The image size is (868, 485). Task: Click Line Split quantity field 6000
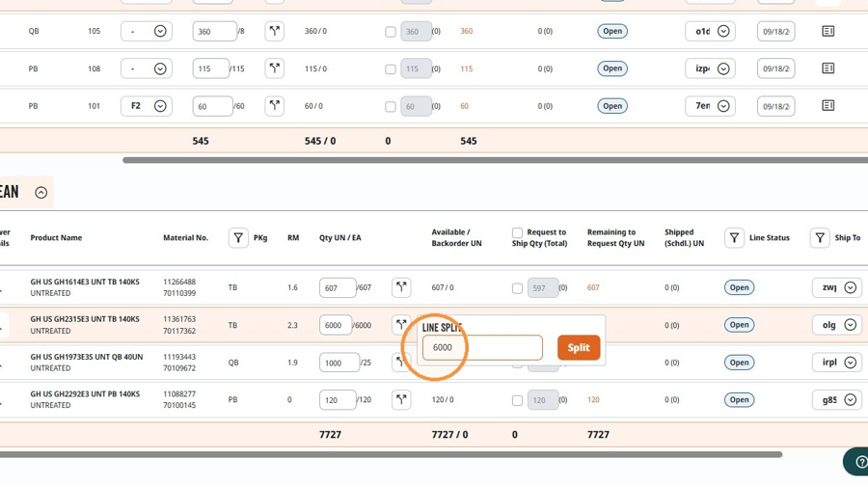tap(482, 348)
